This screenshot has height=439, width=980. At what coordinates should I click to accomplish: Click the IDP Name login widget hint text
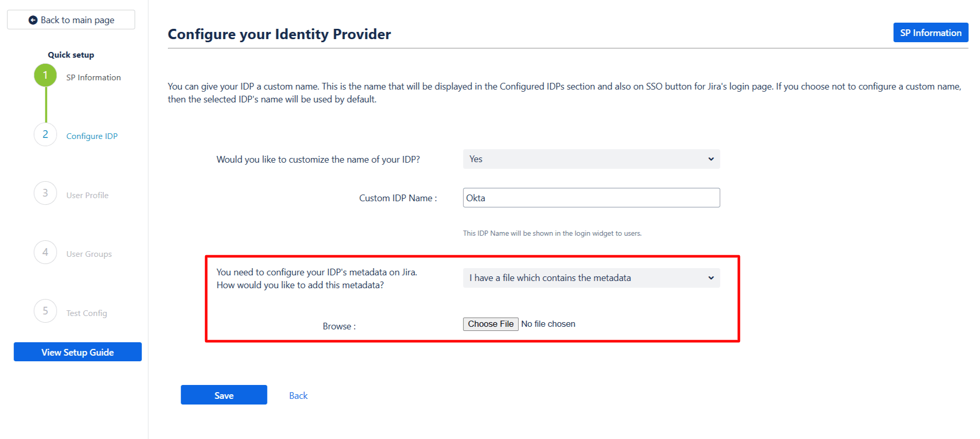552,233
